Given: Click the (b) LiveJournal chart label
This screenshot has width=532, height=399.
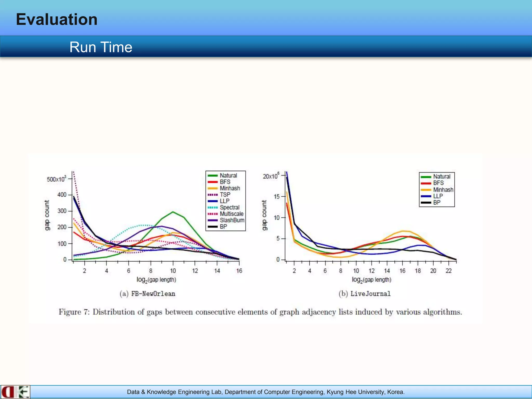Looking at the screenshot, I should pos(364,294).
